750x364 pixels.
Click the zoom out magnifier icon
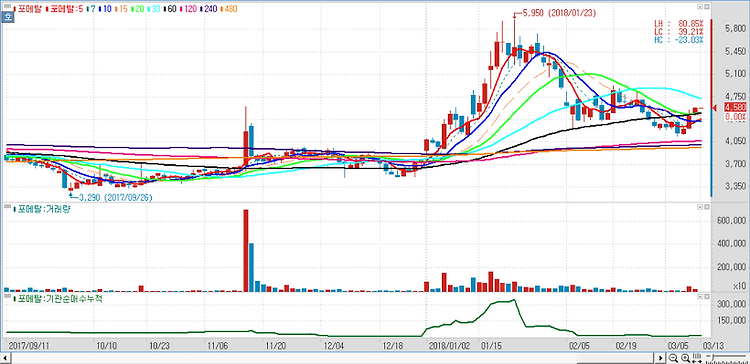tap(673, 358)
